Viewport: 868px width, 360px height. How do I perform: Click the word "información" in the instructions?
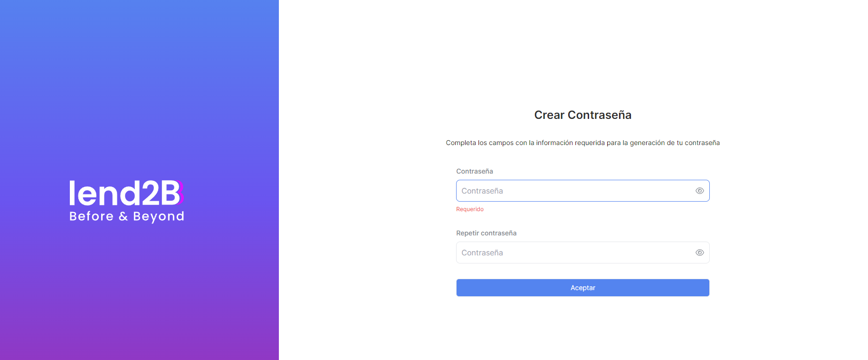coord(554,143)
